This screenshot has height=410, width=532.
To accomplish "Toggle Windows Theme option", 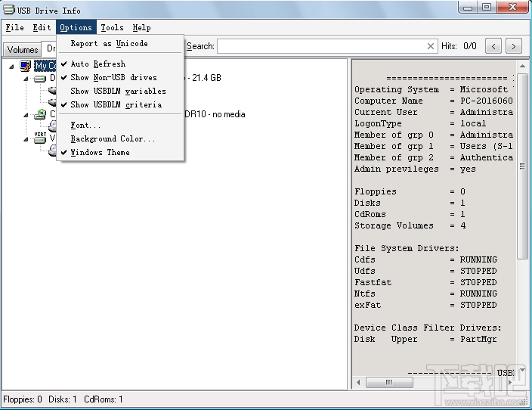I will click(x=121, y=152).
